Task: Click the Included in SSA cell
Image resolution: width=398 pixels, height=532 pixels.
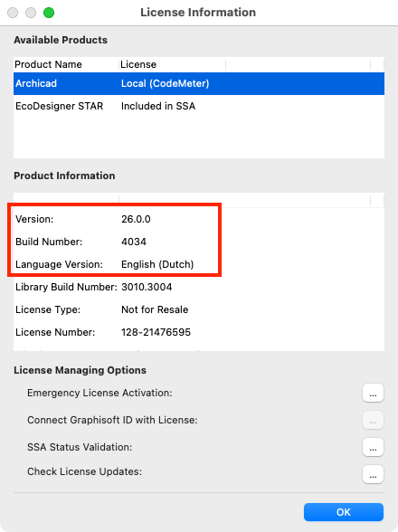Action: (x=158, y=106)
